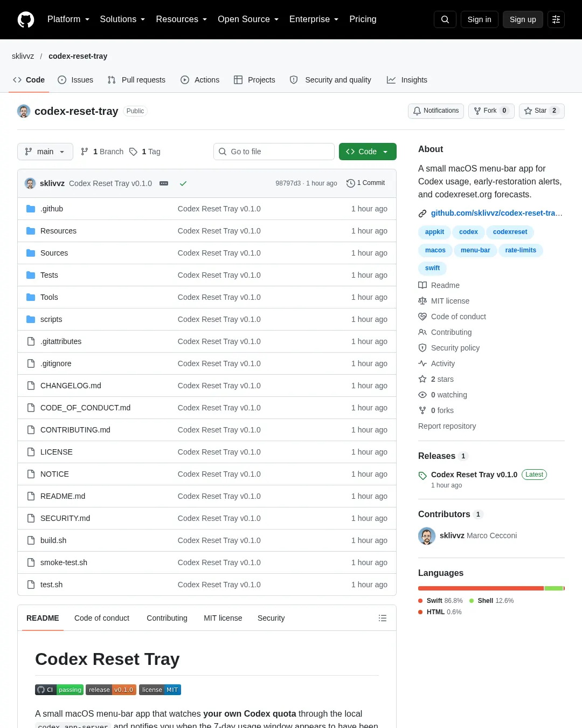The image size is (582, 728).
Task: Expand the Platform menu
Action: tap(68, 19)
